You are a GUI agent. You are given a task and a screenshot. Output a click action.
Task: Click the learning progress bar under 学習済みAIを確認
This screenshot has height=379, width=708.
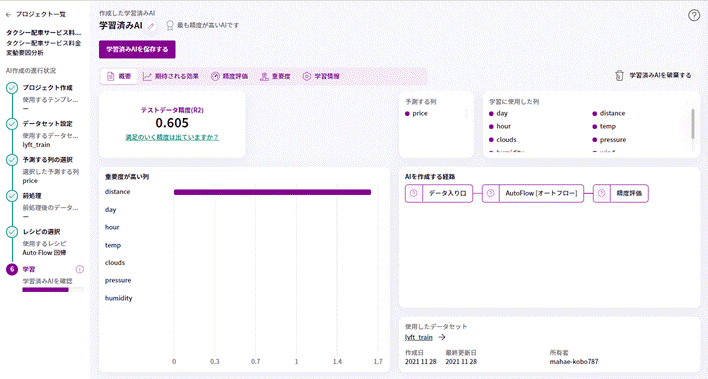[53, 290]
